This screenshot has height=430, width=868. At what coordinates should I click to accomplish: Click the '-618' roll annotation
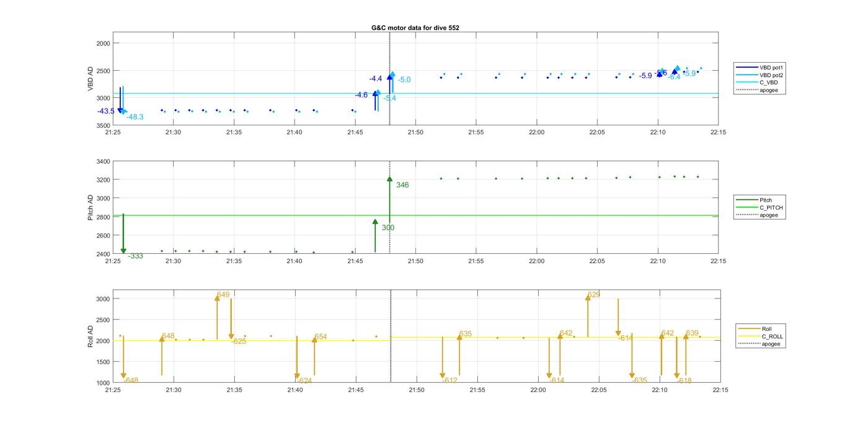coord(684,380)
